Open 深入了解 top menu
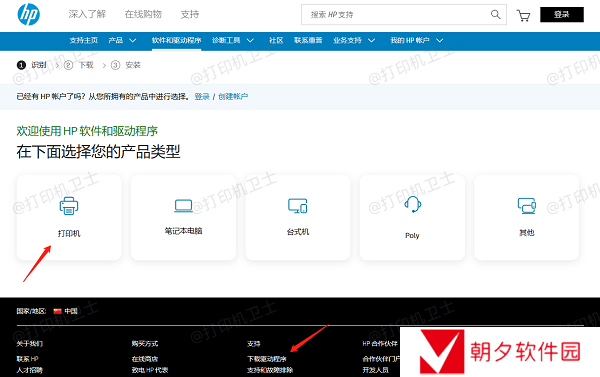This screenshot has height=377, width=600. (x=87, y=15)
